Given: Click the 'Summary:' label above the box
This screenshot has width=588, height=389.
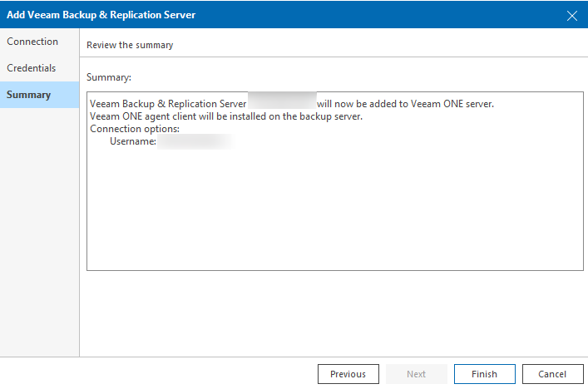Looking at the screenshot, I should coord(109,77).
